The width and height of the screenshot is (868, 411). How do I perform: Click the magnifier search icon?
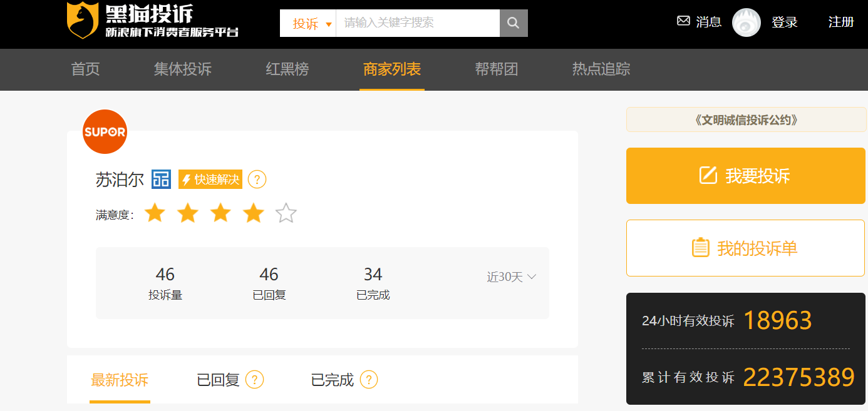click(514, 23)
